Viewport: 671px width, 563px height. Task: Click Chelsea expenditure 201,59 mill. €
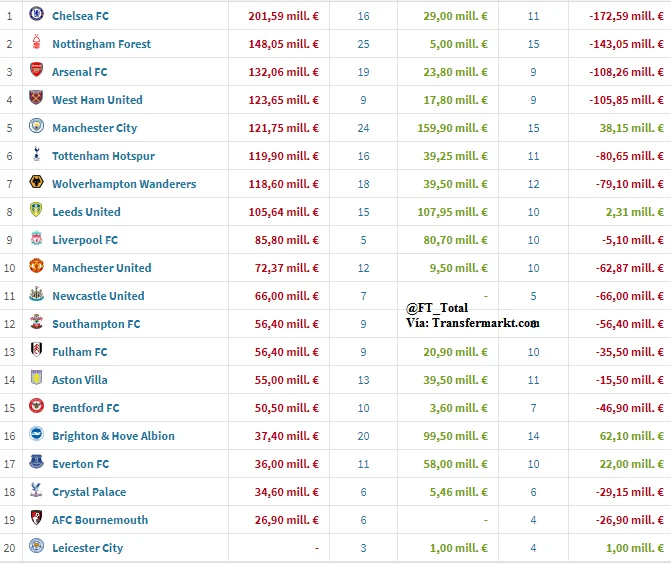pyautogui.click(x=283, y=16)
